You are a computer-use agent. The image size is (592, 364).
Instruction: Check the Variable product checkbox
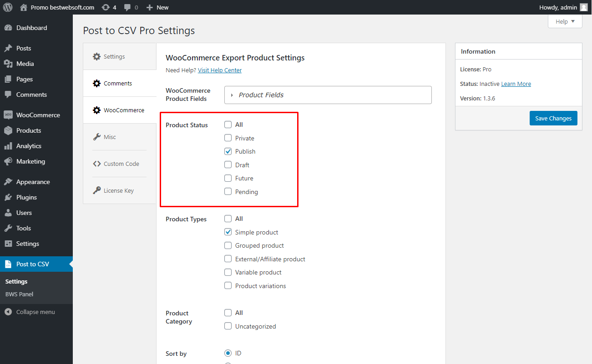pos(228,272)
